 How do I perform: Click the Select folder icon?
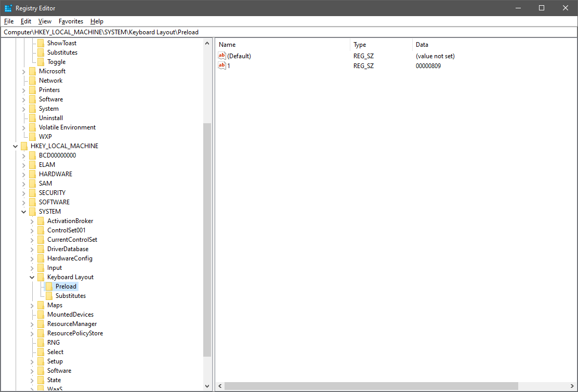click(41, 352)
